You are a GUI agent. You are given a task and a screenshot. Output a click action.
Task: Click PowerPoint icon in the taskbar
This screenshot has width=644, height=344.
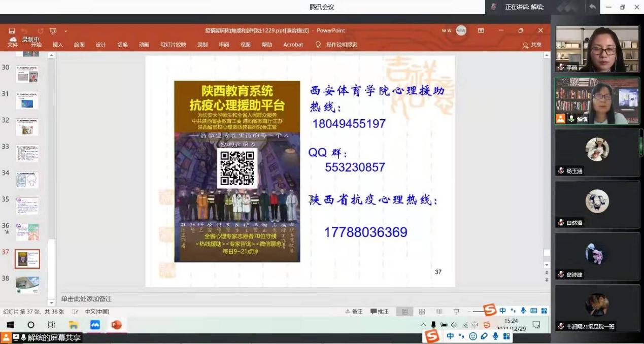(x=116, y=325)
